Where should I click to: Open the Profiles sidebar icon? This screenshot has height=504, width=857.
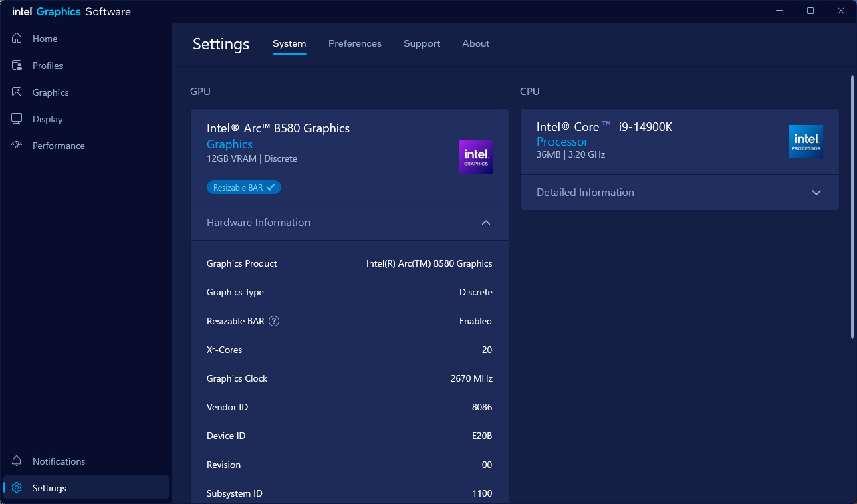click(17, 66)
